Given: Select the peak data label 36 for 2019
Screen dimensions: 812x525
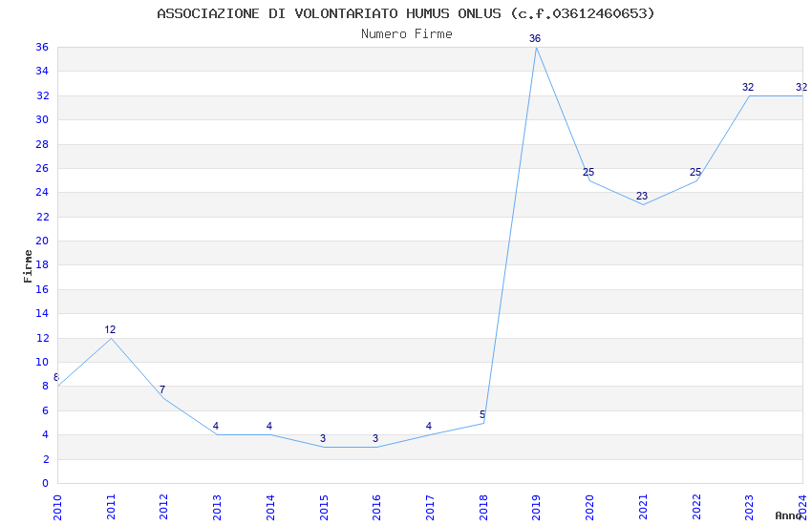Looking at the screenshot, I should (535, 38).
